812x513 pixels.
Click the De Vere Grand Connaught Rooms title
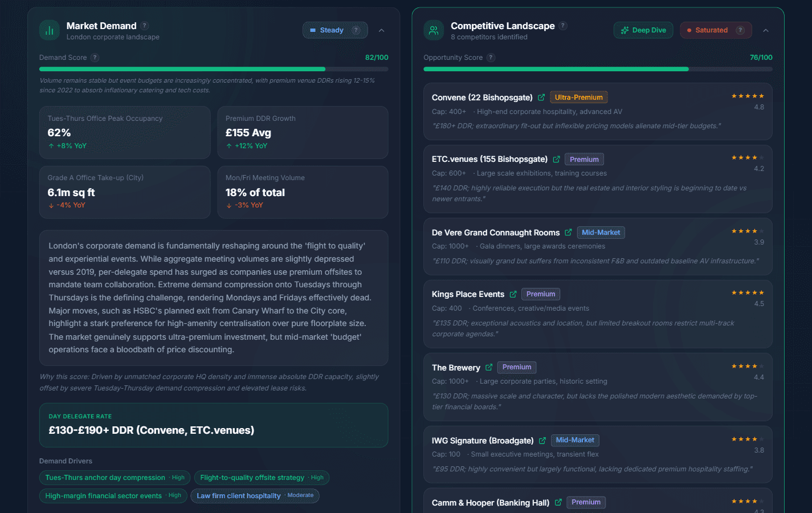point(496,233)
